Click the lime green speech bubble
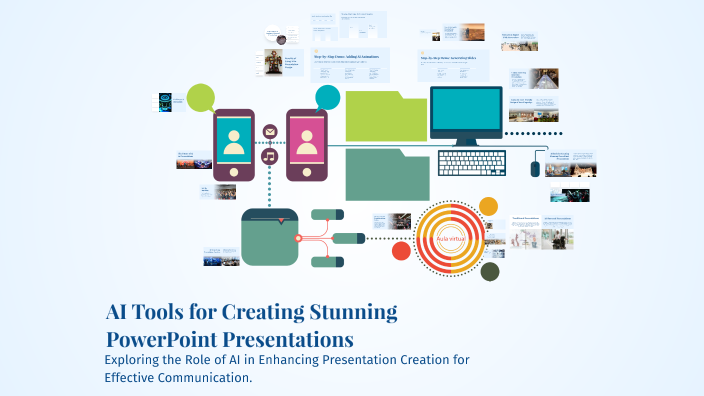Screen dimensions: 704x396 (x=201, y=97)
